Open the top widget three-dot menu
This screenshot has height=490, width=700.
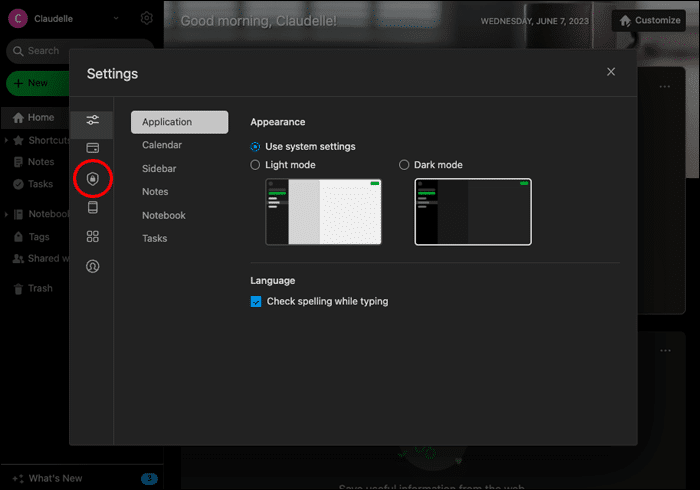point(665,86)
